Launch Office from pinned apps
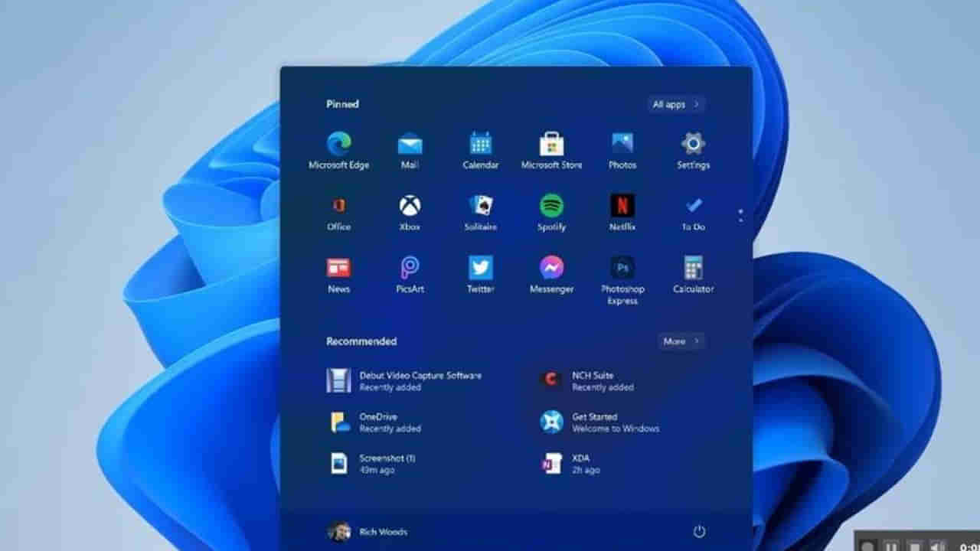 [x=338, y=213]
